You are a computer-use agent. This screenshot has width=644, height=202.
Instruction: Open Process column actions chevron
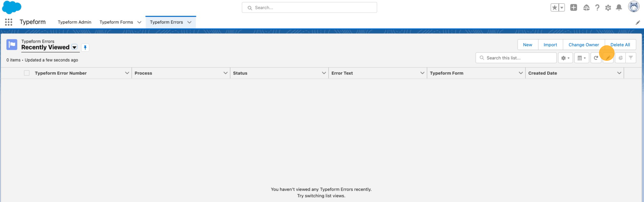(x=225, y=73)
